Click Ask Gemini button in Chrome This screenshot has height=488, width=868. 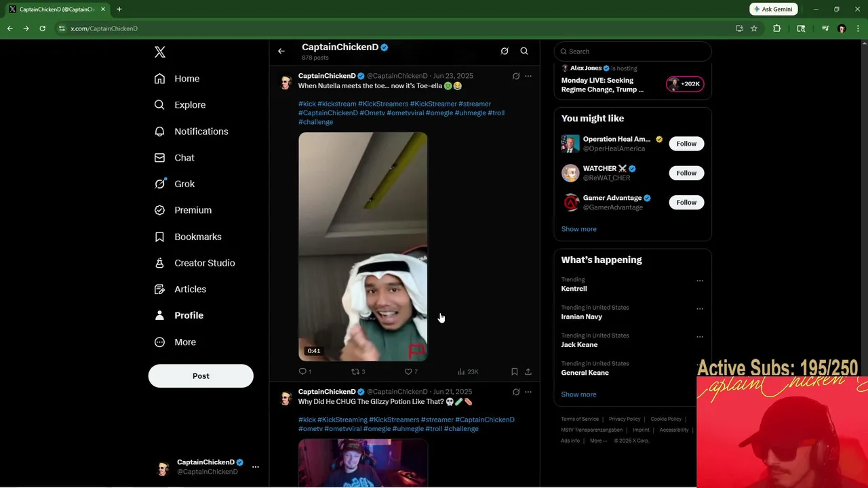point(774,9)
